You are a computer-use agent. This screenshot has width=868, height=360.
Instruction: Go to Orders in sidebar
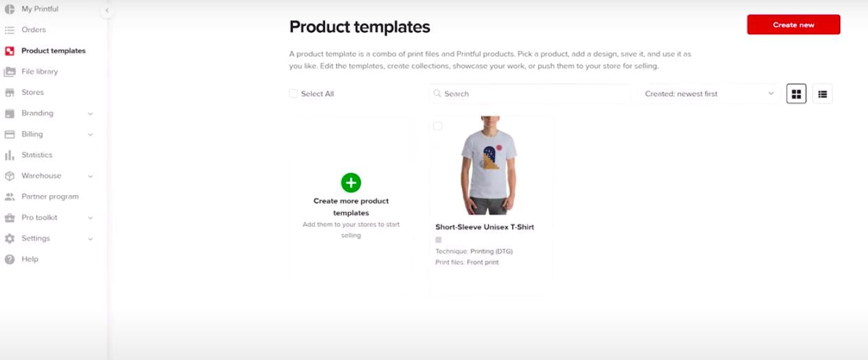coord(33,30)
